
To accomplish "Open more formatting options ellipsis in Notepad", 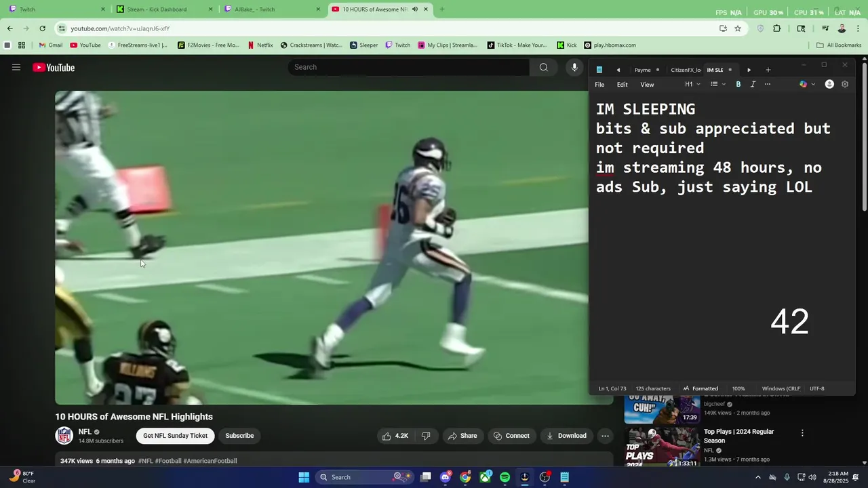I will [x=768, y=85].
